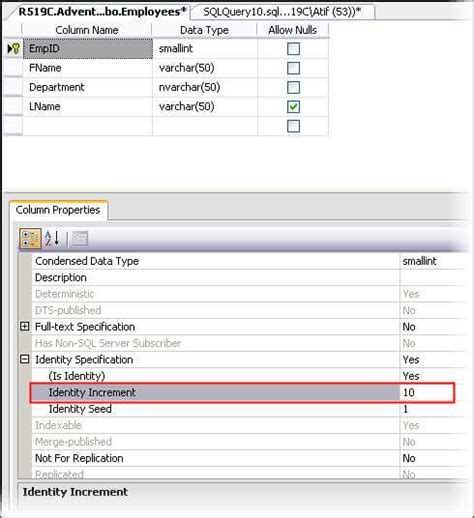474x518 pixels.
Task: Select the Department column name cell
Action: [88, 87]
